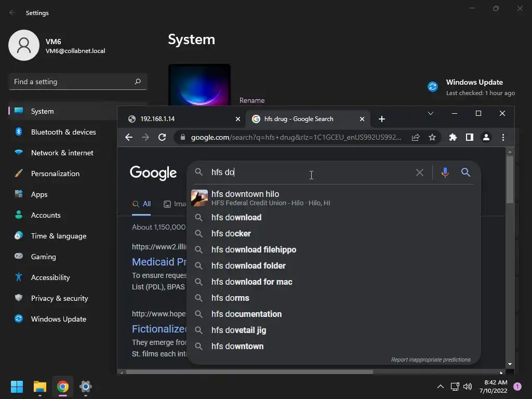Open Windows Update in sidebar
The width and height of the screenshot is (532, 399).
pyautogui.click(x=62, y=319)
